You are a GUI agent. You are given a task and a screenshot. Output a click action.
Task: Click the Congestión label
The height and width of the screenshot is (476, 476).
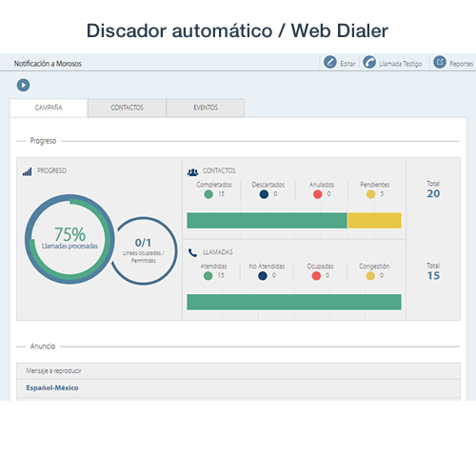(x=374, y=267)
